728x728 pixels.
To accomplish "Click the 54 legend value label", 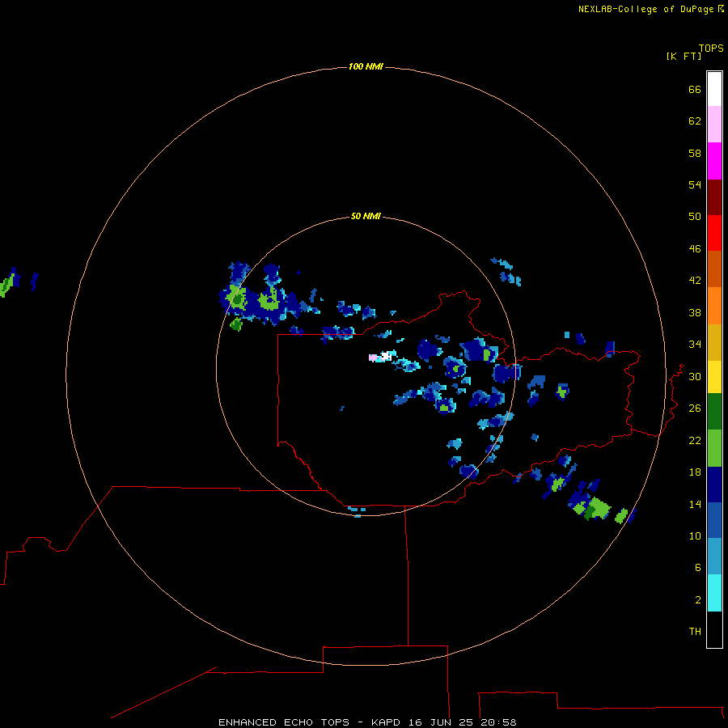I will (x=695, y=184).
